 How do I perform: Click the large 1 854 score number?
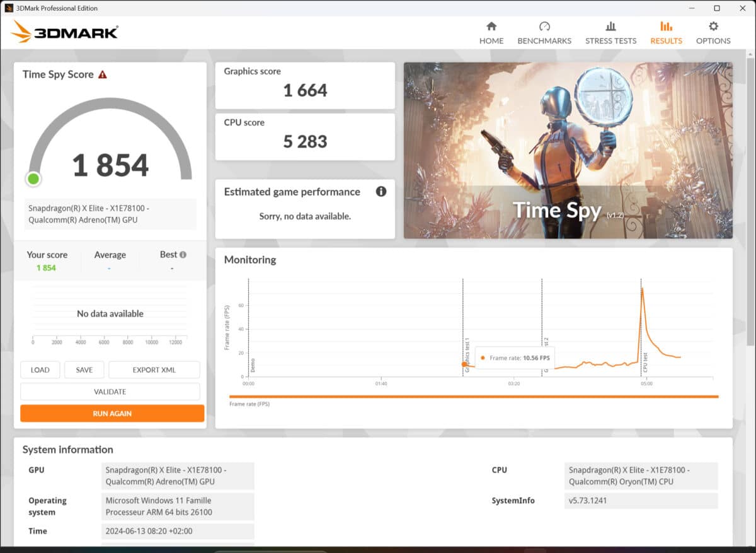pos(110,165)
